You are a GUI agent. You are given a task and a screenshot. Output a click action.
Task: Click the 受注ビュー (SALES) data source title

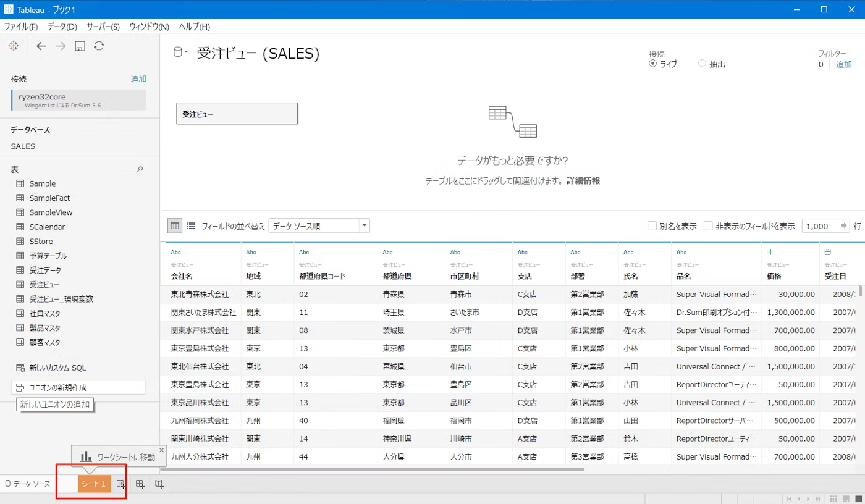[258, 54]
